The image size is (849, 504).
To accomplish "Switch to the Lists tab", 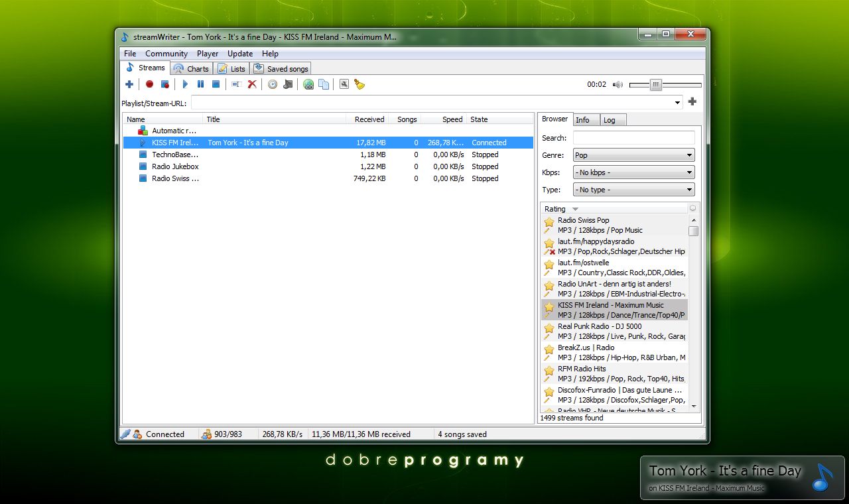I will pos(231,68).
